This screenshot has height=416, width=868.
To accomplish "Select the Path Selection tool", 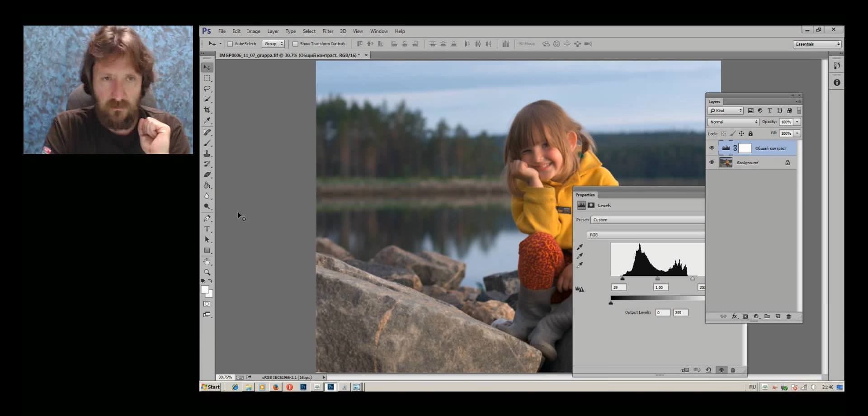I will point(207,240).
